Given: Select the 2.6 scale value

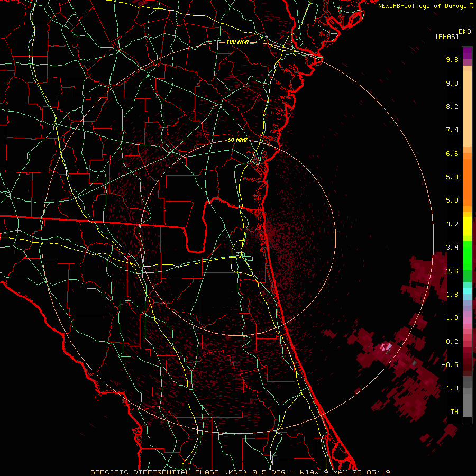Looking at the screenshot, I should [x=452, y=271].
